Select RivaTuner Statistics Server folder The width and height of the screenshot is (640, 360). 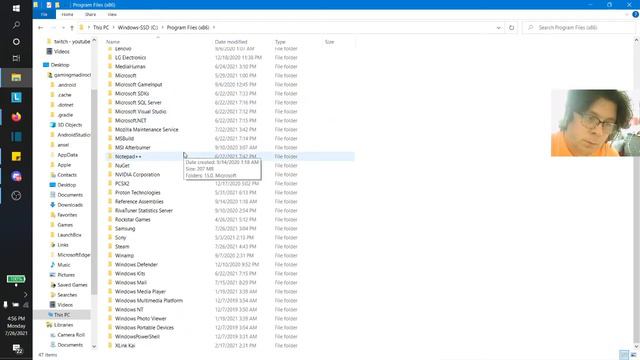point(144,211)
